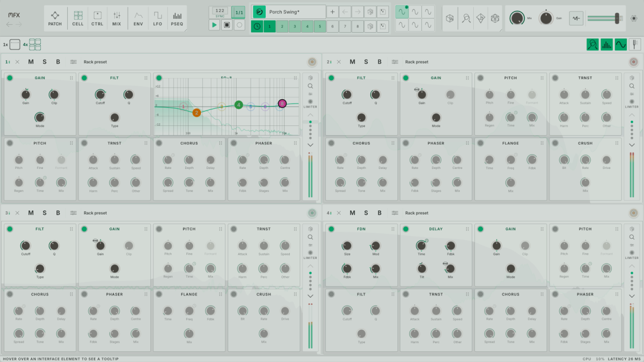Screen dimensions: 644x362
Task: Click the magnifier-person icon in top toolbar
Action: (466, 18)
